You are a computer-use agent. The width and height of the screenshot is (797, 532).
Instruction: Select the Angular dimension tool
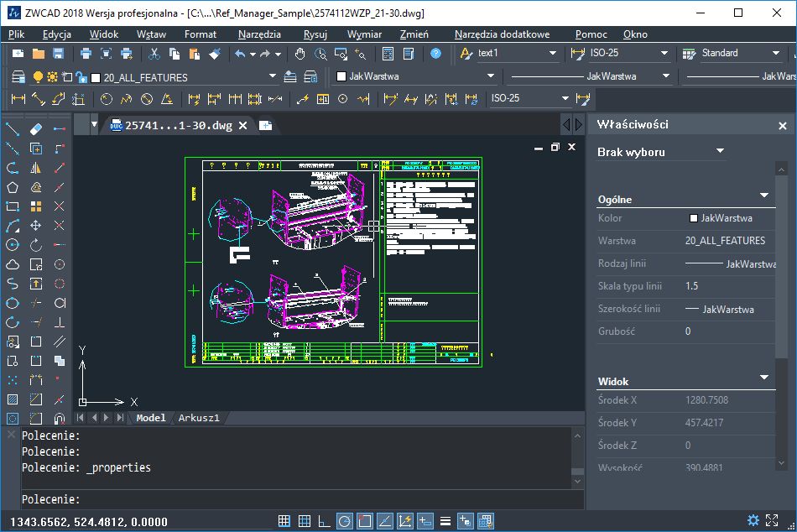(x=167, y=99)
